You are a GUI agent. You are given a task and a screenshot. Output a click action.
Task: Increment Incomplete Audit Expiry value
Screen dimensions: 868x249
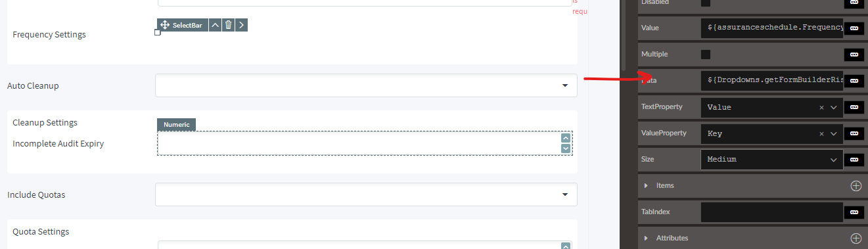[566, 138]
